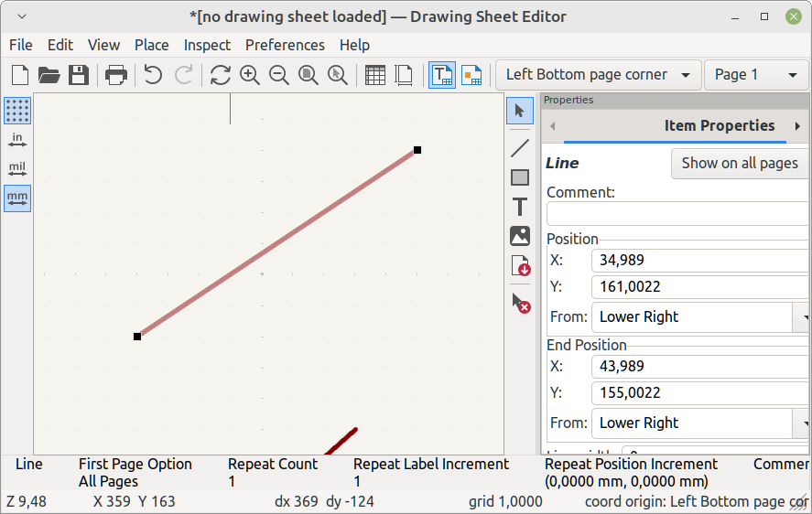Viewport: 812px width, 514px height.
Task: Click the Save drawing sheet icon
Action: coord(79,75)
